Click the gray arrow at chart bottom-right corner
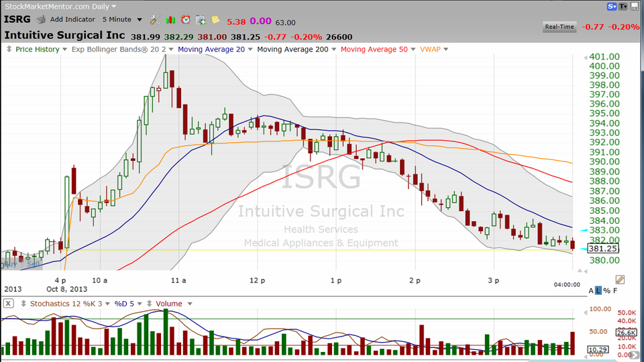The height and width of the screenshot is (362, 644). [x=636, y=355]
